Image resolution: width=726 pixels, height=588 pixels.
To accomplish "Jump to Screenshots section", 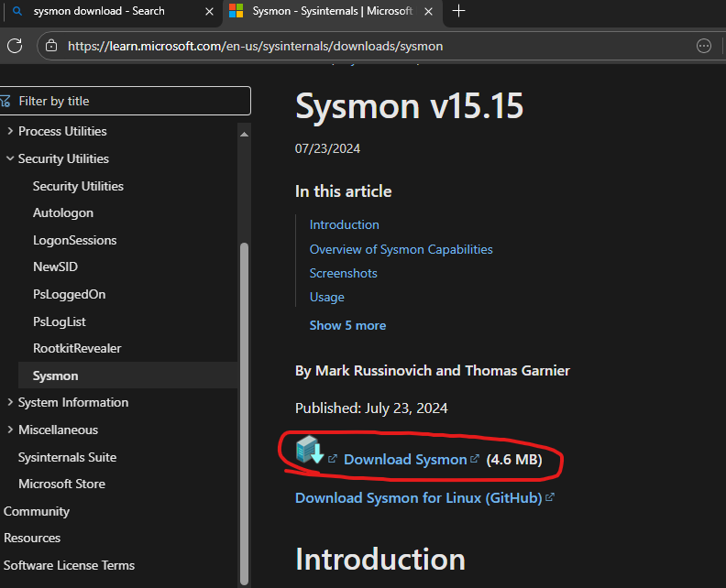I will coord(343,274).
